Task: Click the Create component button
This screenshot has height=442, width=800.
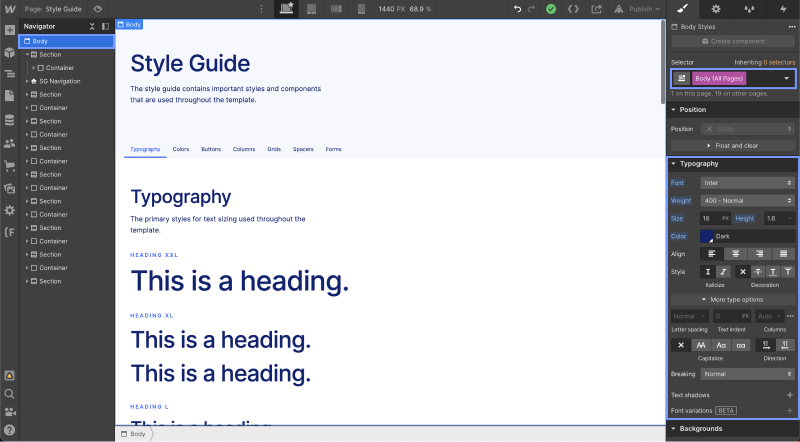Action: [733, 41]
